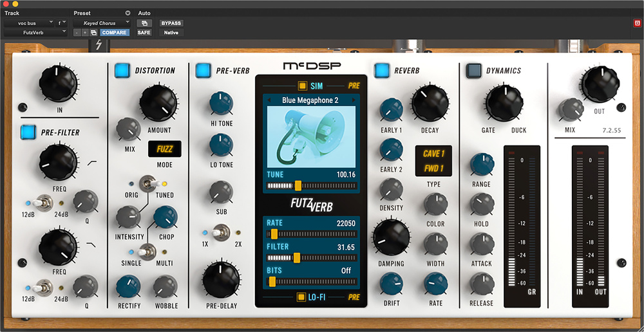Image resolution: width=644 pixels, height=332 pixels.
Task: Open the Keyed Chorus preset dropdown
Action: [x=102, y=23]
